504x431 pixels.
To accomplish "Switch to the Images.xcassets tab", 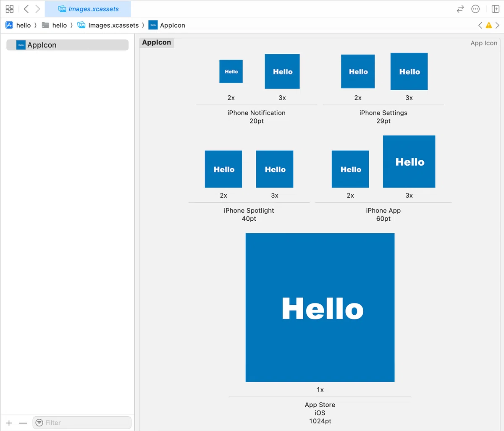I will click(x=88, y=9).
